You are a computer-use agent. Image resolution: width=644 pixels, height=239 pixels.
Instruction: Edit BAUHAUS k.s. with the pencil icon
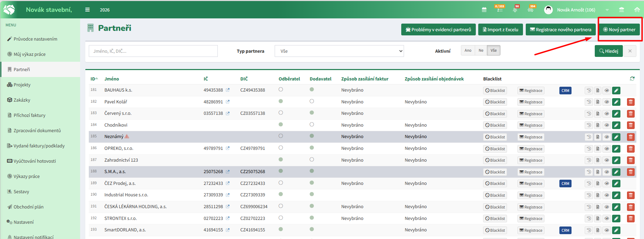click(x=616, y=91)
